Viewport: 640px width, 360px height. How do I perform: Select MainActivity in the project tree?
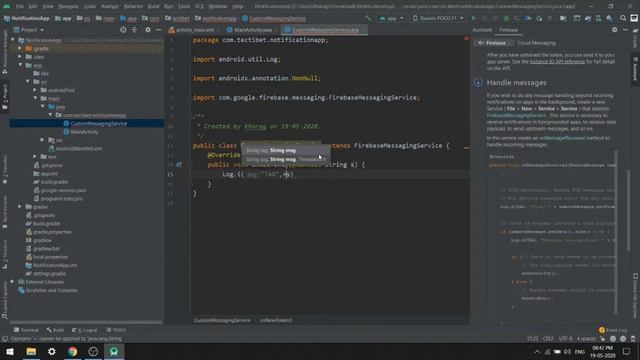pos(84,132)
